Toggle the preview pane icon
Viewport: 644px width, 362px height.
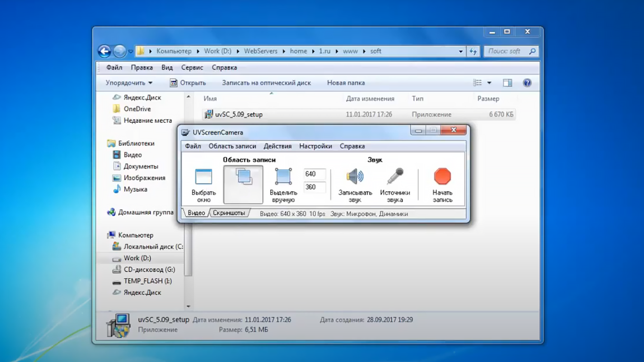pyautogui.click(x=507, y=83)
